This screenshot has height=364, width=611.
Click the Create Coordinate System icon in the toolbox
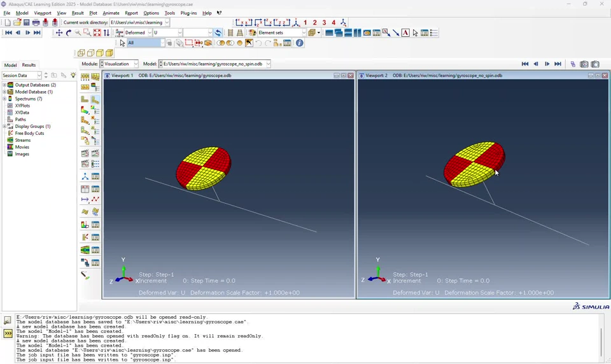point(85,176)
